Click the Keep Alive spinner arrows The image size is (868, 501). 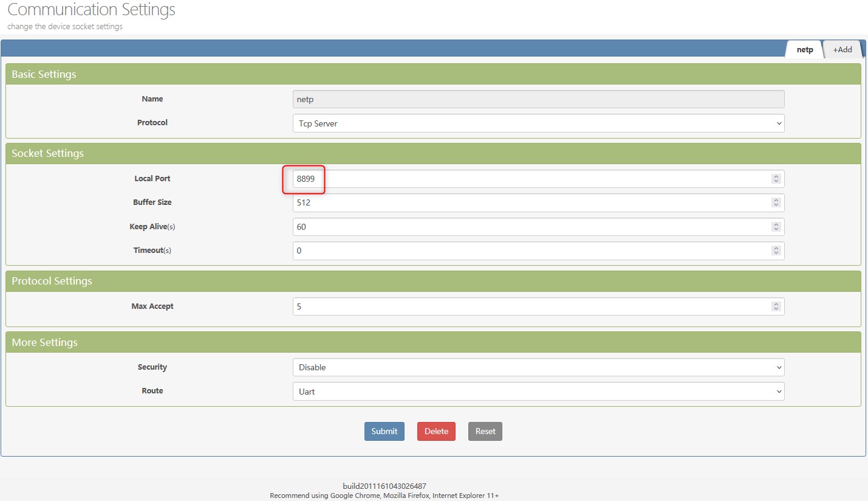(x=776, y=227)
